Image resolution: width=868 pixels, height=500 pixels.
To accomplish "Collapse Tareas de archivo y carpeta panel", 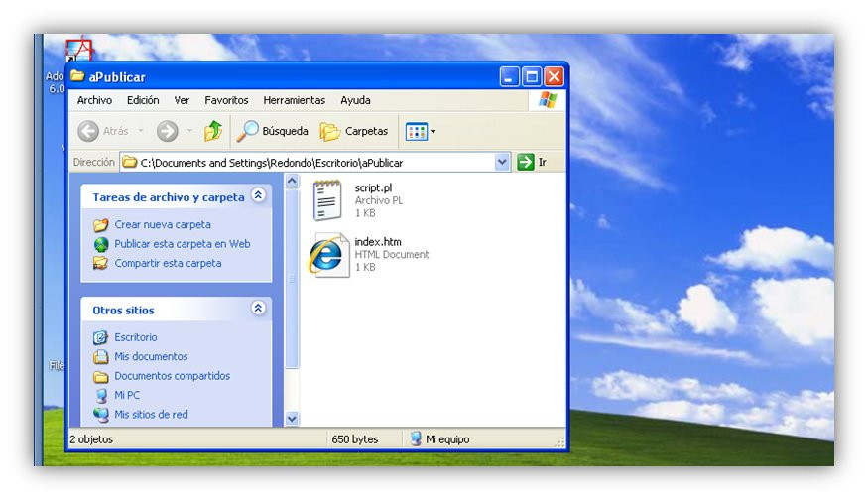I will pyautogui.click(x=258, y=195).
